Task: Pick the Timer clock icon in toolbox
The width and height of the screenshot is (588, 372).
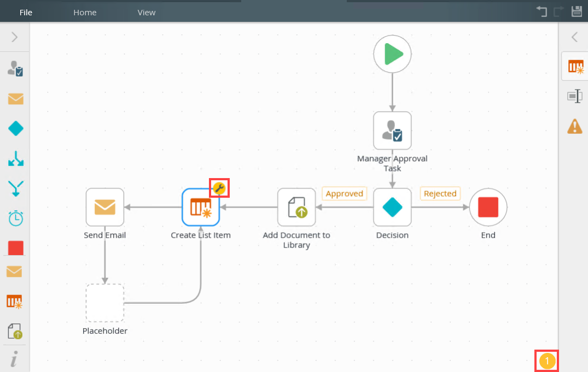Action: pyautogui.click(x=15, y=218)
